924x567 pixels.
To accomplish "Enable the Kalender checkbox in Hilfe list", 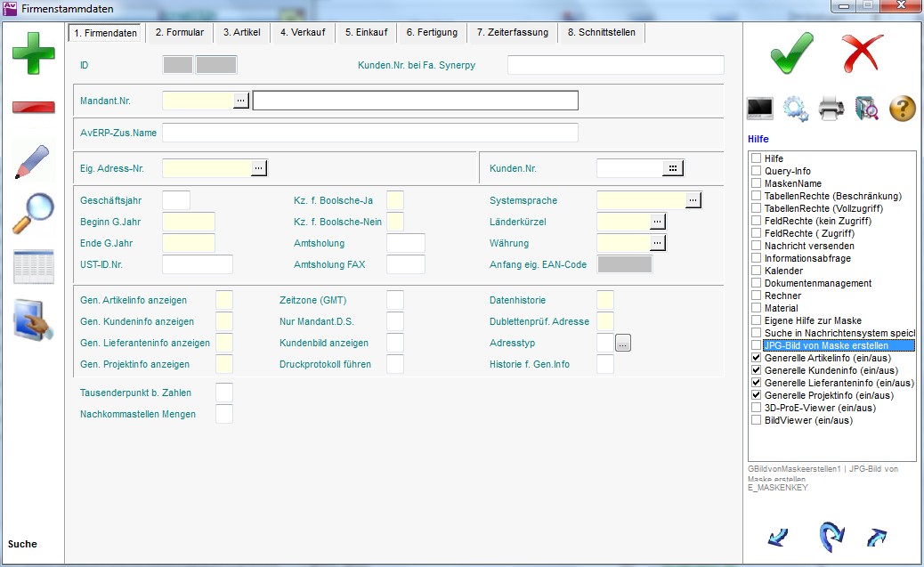I will click(x=756, y=271).
